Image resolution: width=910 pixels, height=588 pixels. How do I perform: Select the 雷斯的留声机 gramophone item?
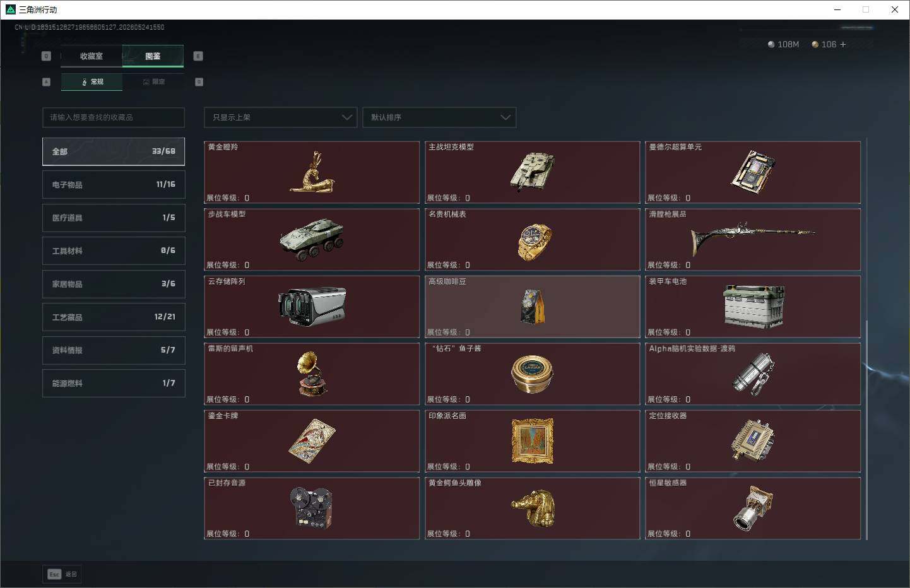[x=312, y=374]
